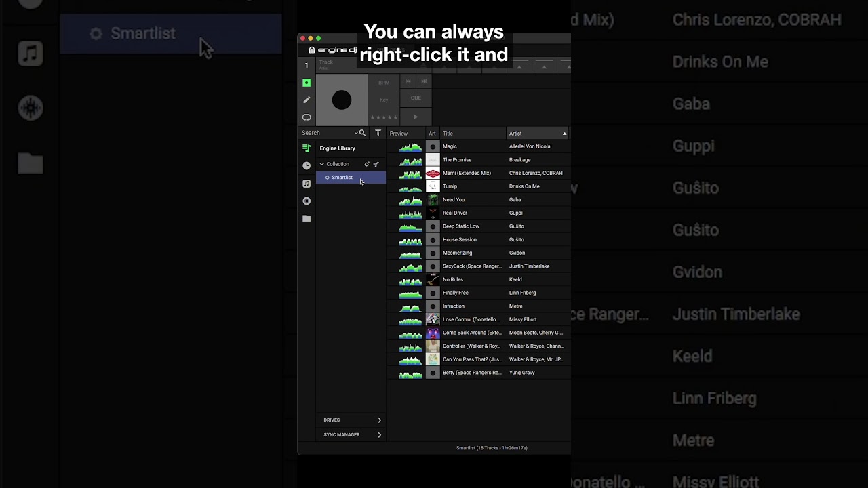
Task: Click into the Search field
Action: (x=327, y=133)
